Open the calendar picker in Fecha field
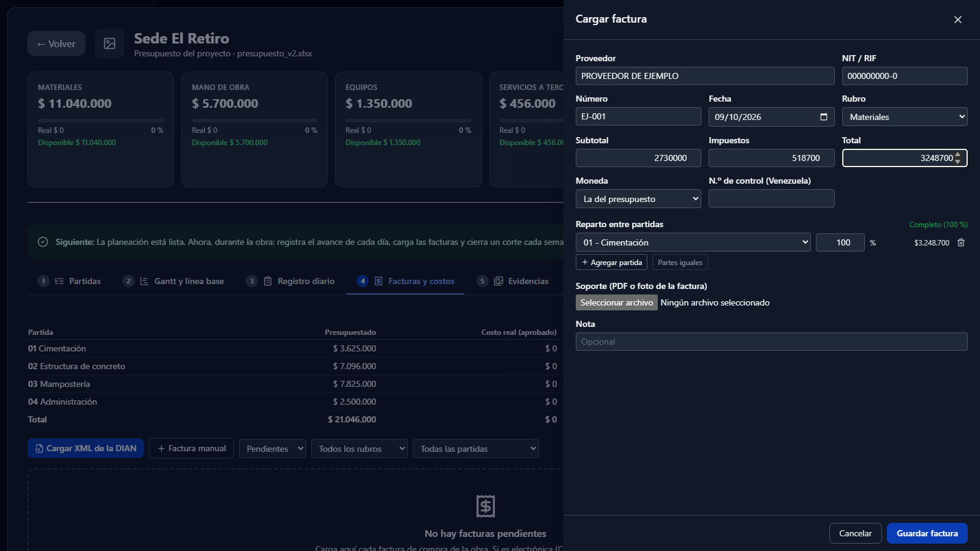The height and width of the screenshot is (551, 980). (824, 117)
